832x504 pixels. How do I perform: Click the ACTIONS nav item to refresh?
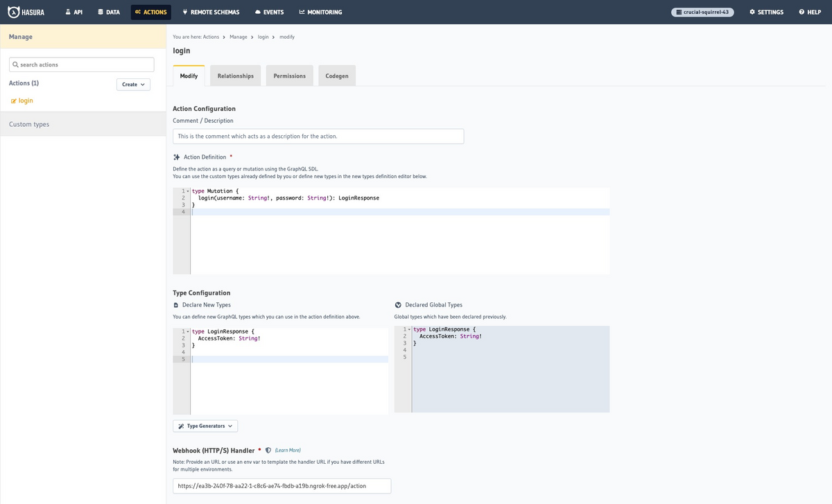[x=150, y=12]
